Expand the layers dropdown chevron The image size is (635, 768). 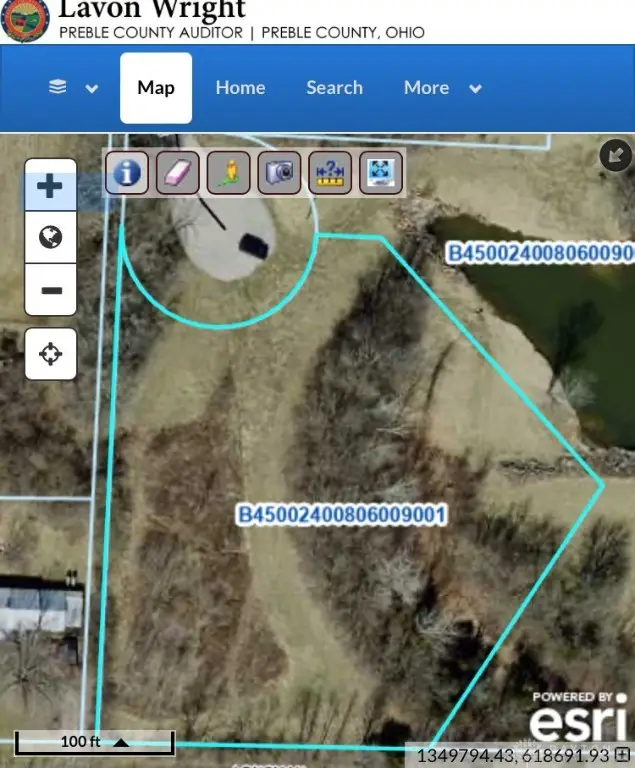(92, 89)
